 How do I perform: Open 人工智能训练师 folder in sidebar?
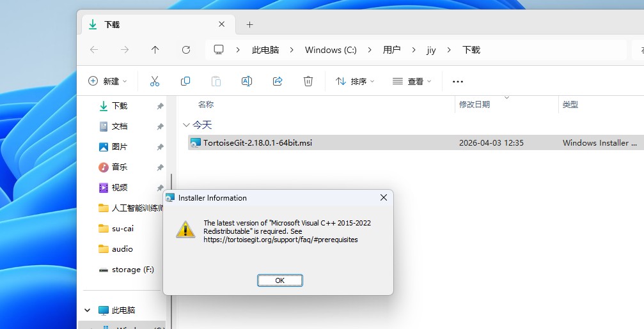130,208
